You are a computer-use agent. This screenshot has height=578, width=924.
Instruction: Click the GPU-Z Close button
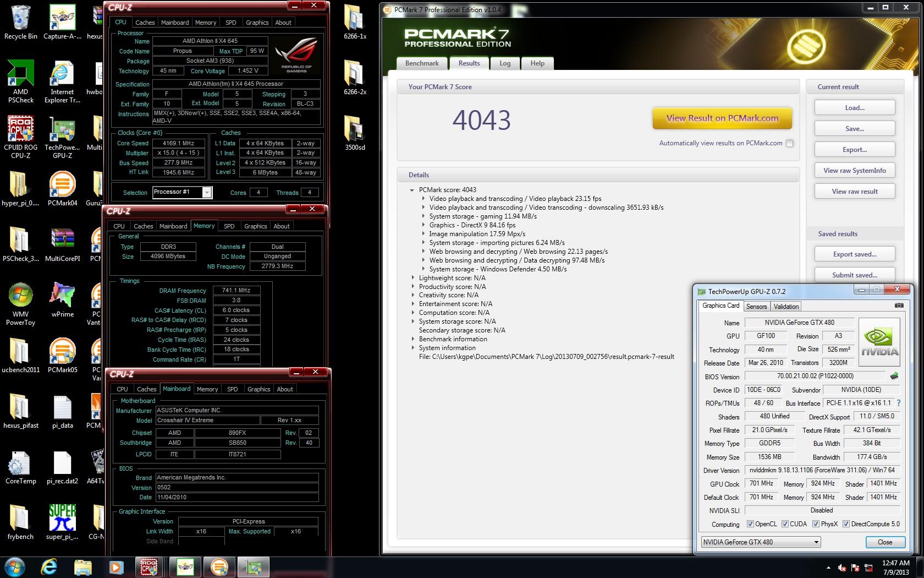point(885,542)
